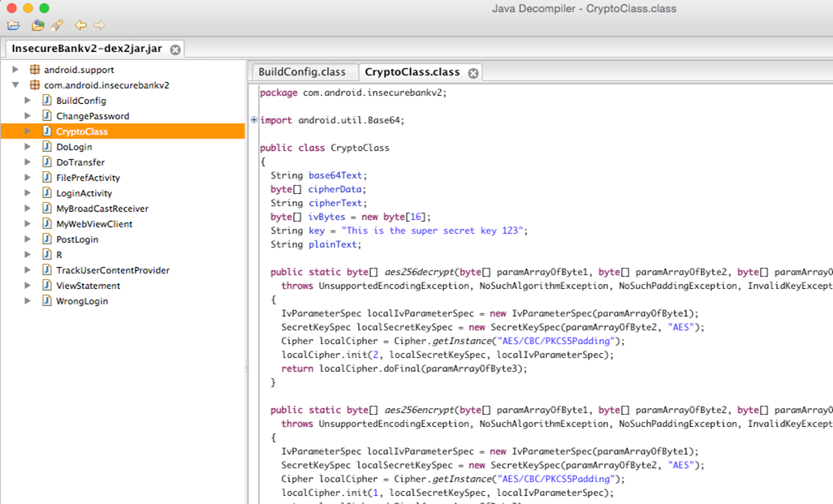Open TrackUserContentProvider class
Viewport: 833px width, 504px height.
coord(113,270)
